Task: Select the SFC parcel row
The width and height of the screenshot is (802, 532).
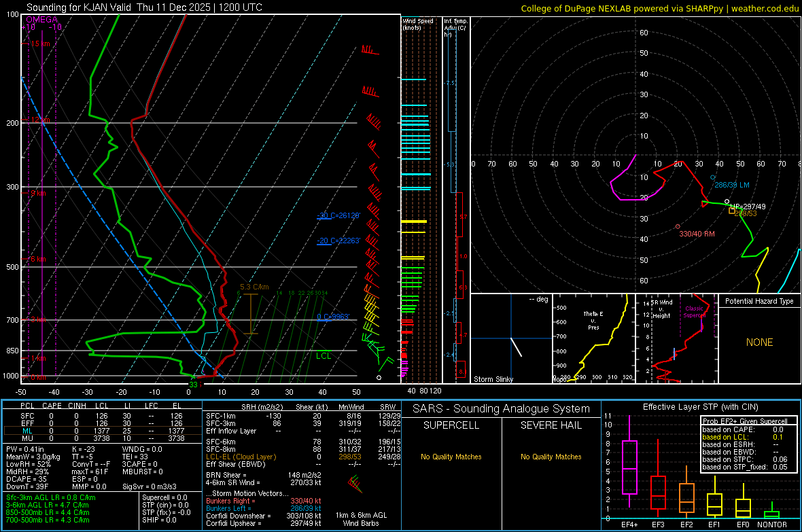Action: coord(102,416)
